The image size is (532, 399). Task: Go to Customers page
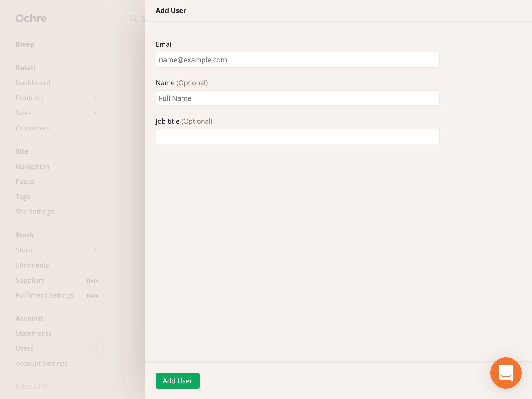coord(33,128)
